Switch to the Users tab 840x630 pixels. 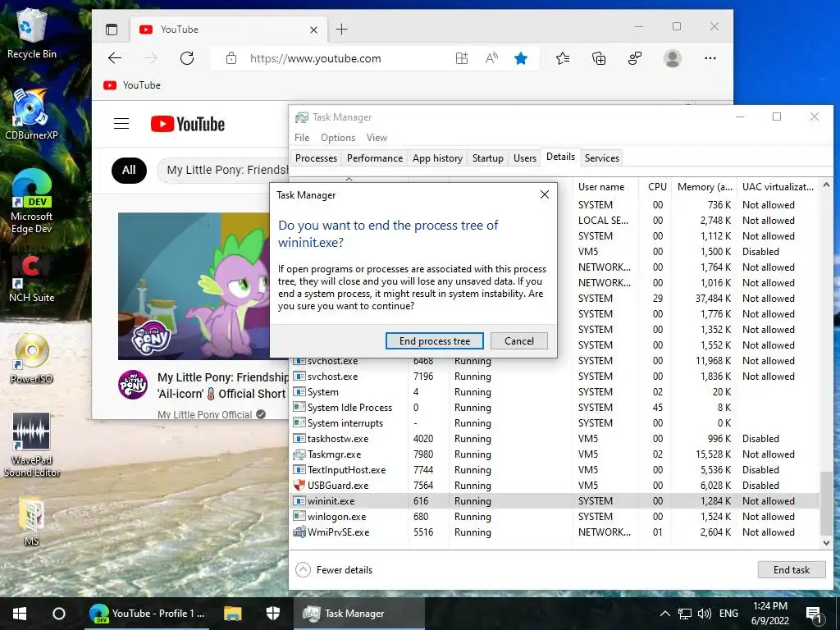pos(524,158)
